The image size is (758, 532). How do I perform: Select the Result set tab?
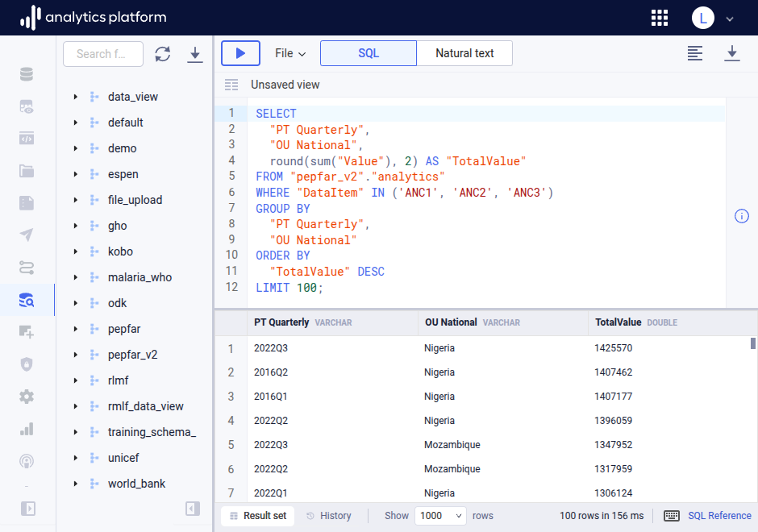(258, 516)
